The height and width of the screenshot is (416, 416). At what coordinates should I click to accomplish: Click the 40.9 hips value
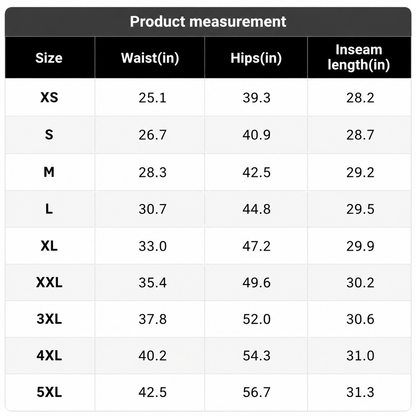click(x=256, y=135)
